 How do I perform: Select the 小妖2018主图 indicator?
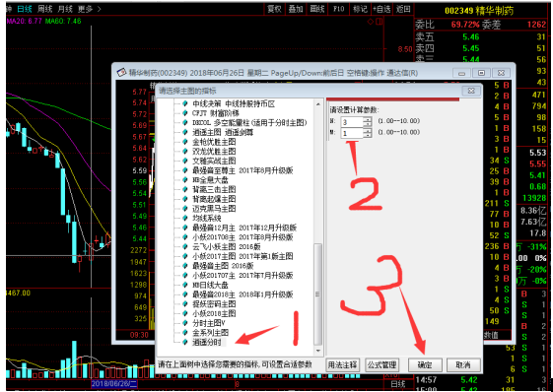[214, 313]
